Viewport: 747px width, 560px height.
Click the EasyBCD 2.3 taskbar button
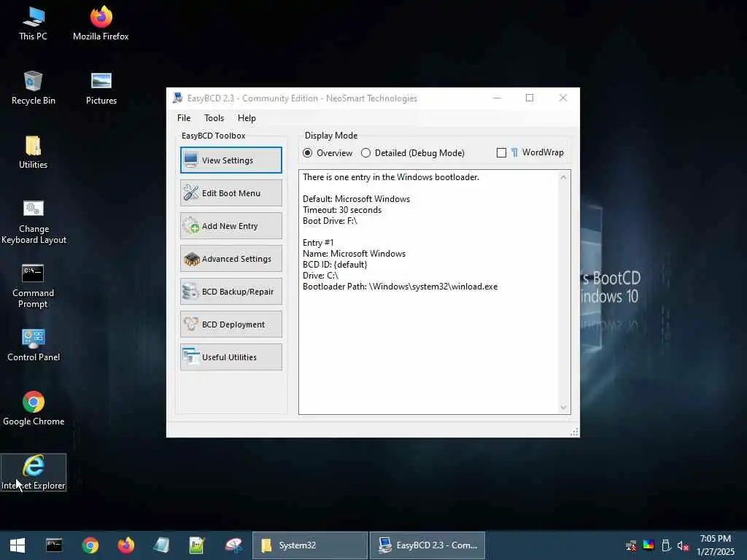coord(427,545)
